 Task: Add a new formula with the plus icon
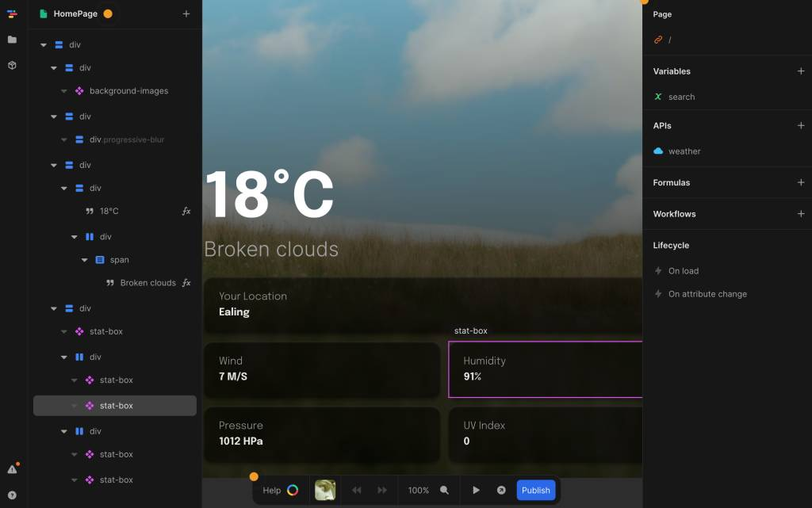[801, 182]
